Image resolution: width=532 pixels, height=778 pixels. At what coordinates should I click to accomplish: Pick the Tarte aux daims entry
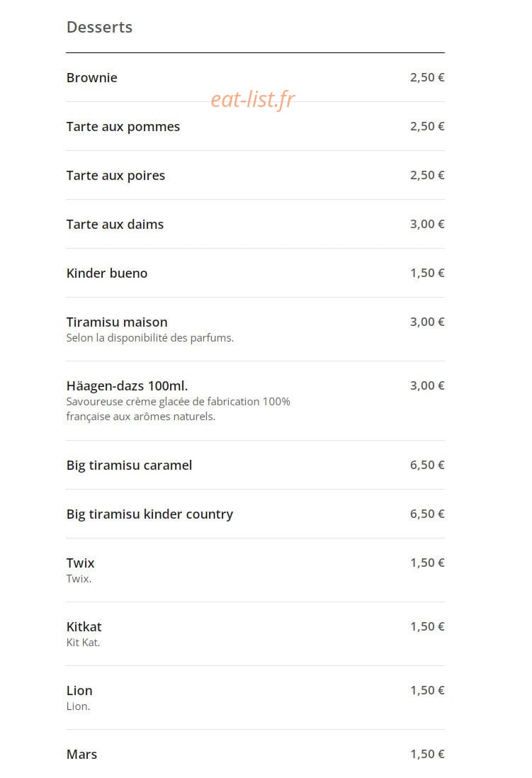(255, 225)
